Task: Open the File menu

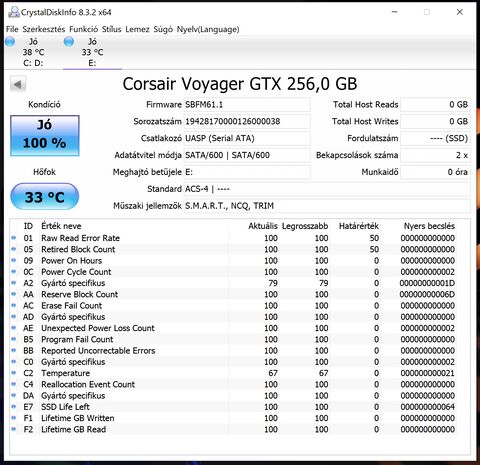Action: [12, 29]
